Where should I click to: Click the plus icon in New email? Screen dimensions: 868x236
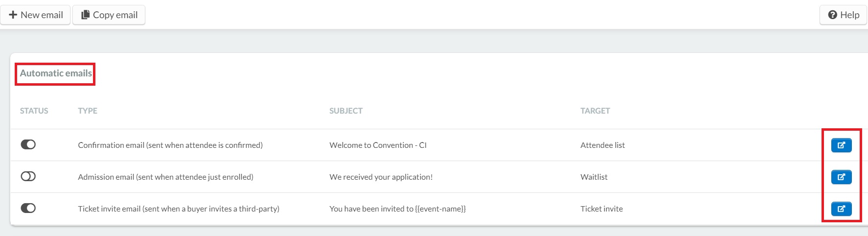click(x=13, y=15)
